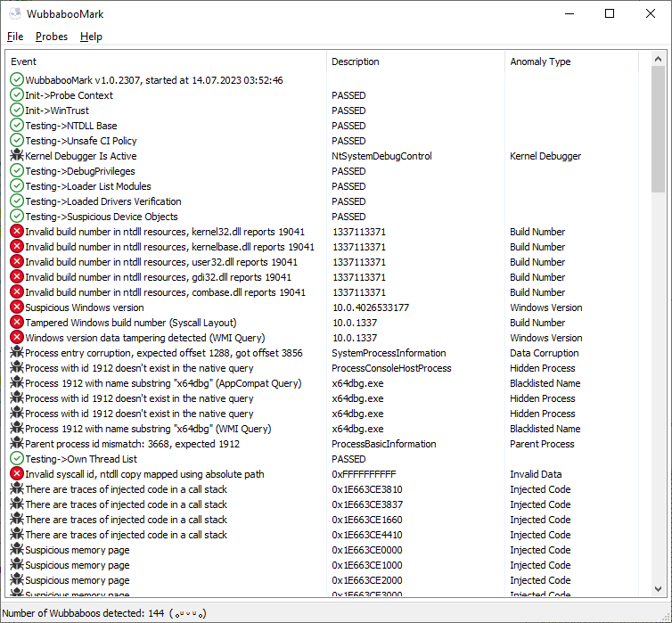Click red X icon for user32.dll build number
Viewport: 672px width, 623px height.
pyautogui.click(x=17, y=262)
